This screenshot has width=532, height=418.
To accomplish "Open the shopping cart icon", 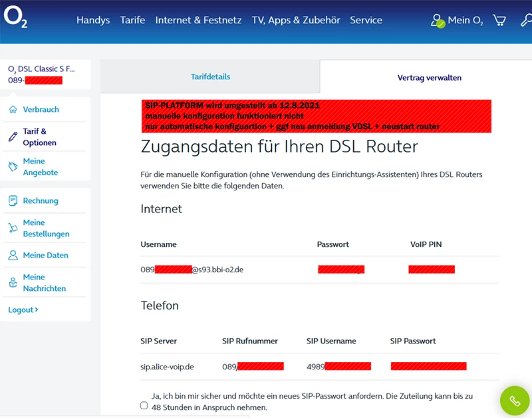I will (499, 21).
